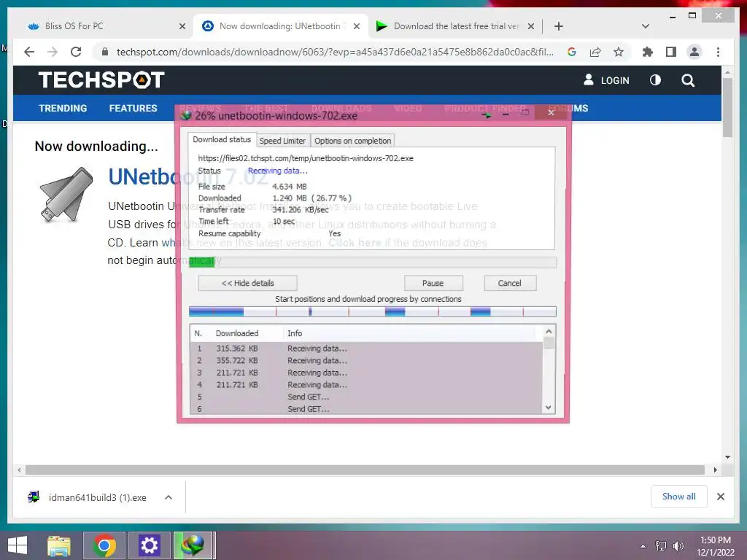This screenshot has height=560, width=747.
Task: Open the Options on completion tab
Action: click(x=352, y=141)
